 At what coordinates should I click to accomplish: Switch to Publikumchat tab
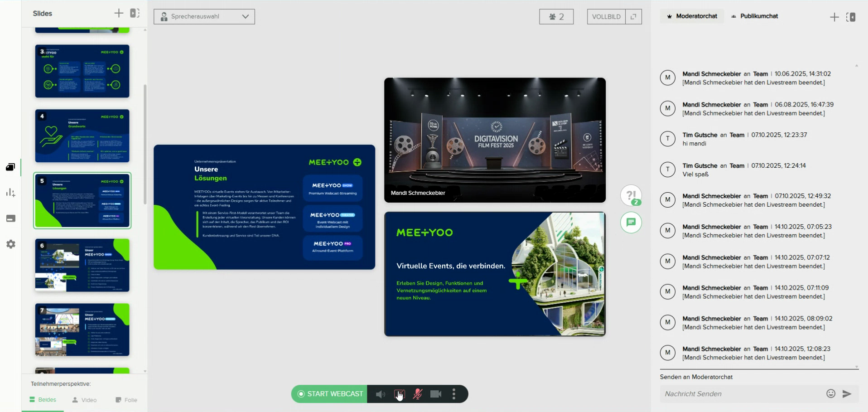(x=755, y=16)
